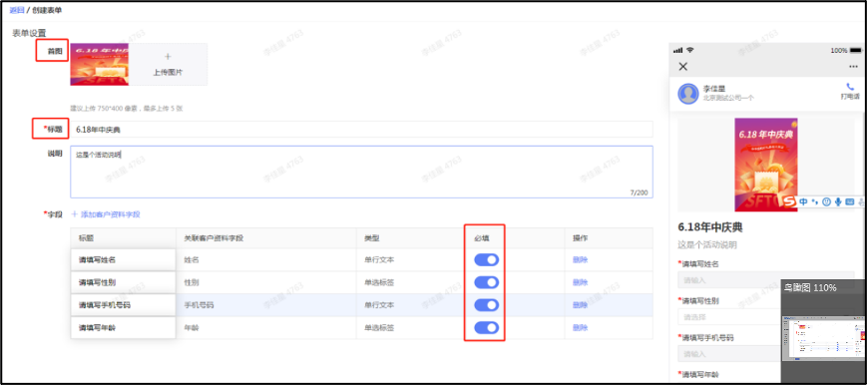Click 单行文本 type in 请填写姓名 row
This screenshot has height=386, width=868.
379,259
